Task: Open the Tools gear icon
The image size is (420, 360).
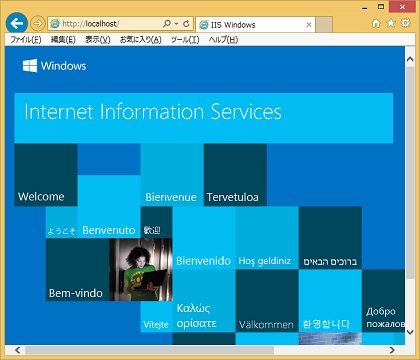Action: (405, 23)
